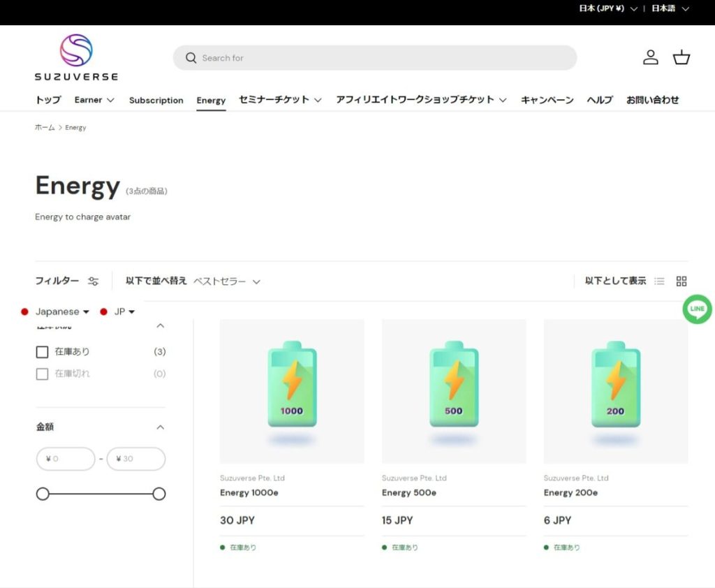Click the right handle of price slider
The width and height of the screenshot is (715, 588).
[x=159, y=494]
